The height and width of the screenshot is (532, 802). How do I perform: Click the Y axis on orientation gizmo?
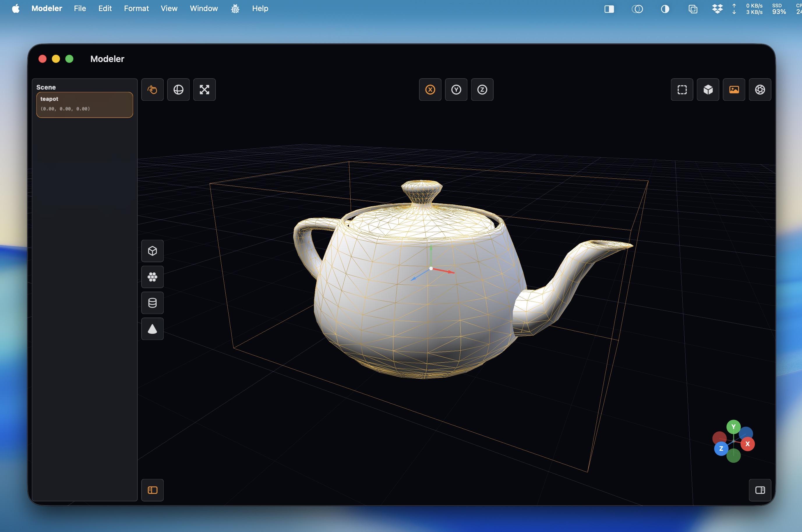(x=734, y=427)
